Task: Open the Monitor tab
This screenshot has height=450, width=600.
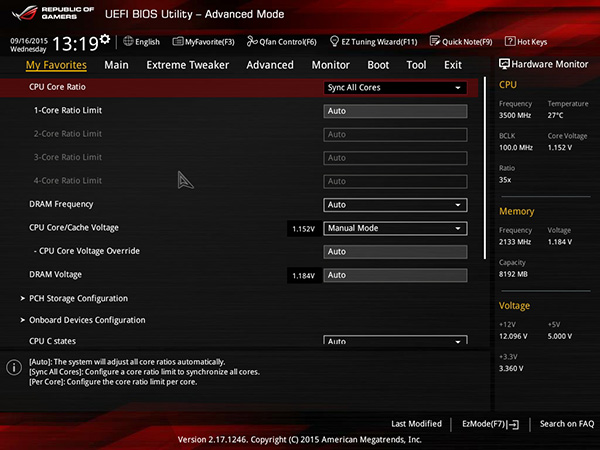Action: coord(331,65)
